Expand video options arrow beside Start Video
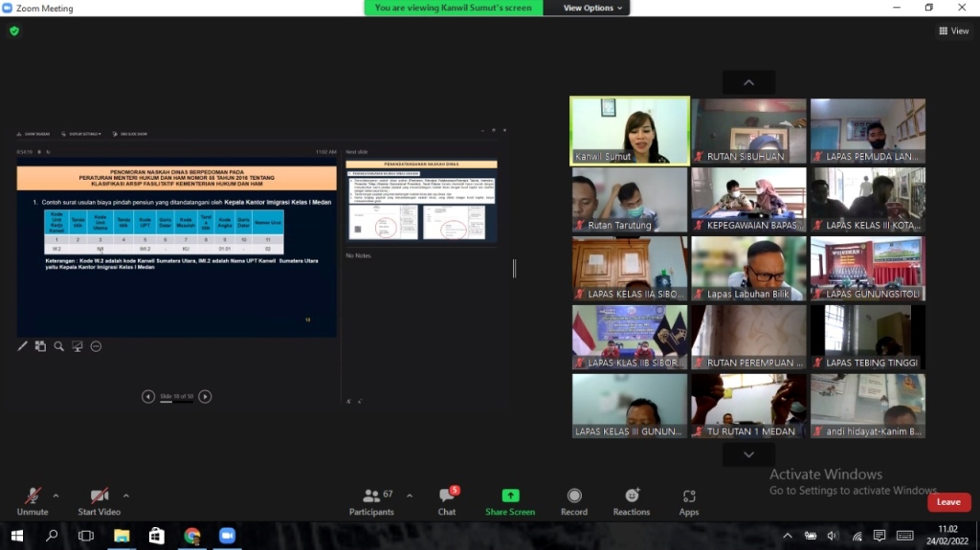Image resolution: width=980 pixels, height=550 pixels. tap(126, 495)
